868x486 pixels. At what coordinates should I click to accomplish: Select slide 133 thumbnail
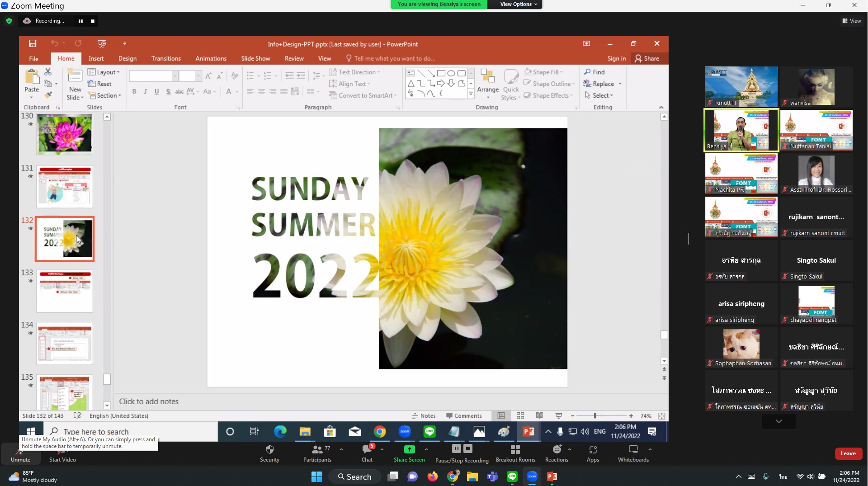(x=65, y=291)
